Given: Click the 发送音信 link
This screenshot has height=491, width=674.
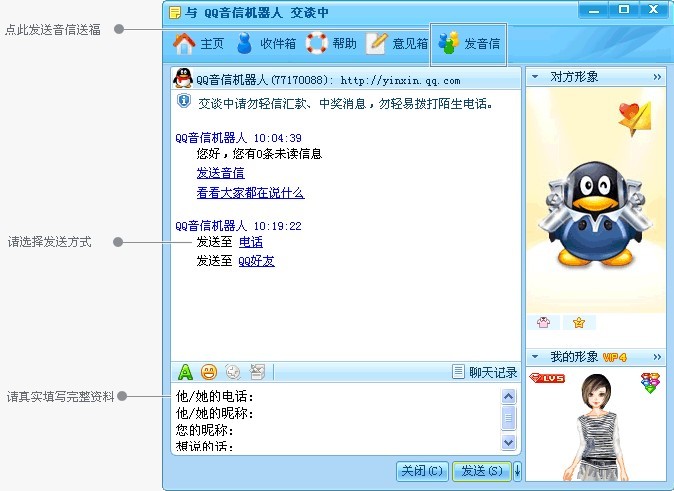Looking at the screenshot, I should click(x=221, y=173).
